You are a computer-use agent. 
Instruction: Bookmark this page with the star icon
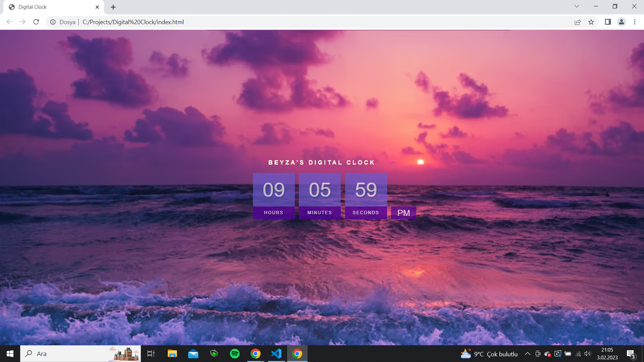pos(591,22)
